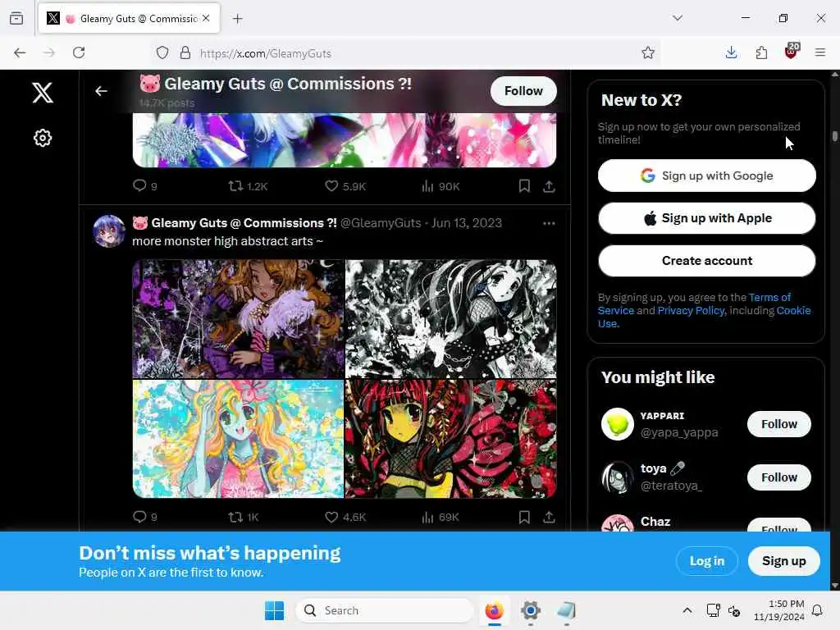Click the Windows taskbar search box

(x=384, y=610)
